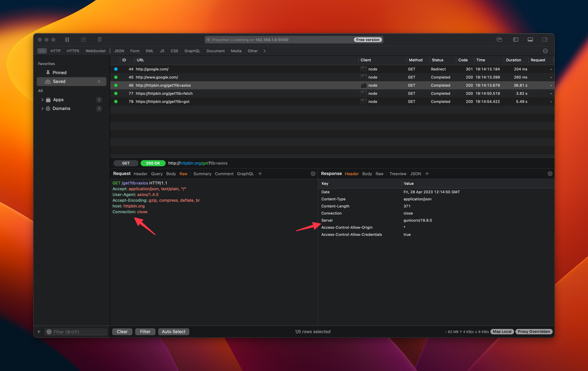588x371 pixels.
Task: Click the Auto Select button
Action: (173, 331)
